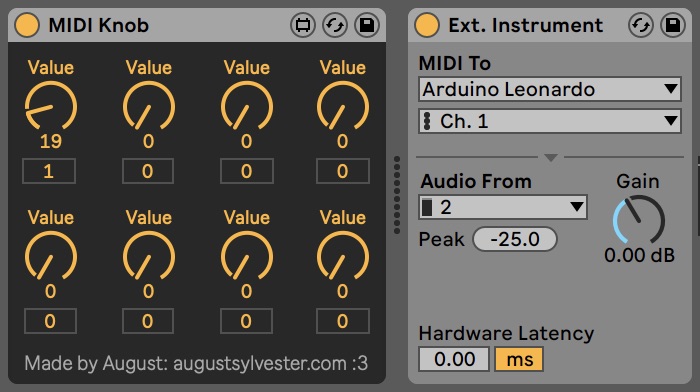Click the Ext. Instrument Save Preset disk icon
This screenshot has width=700, height=392.
coord(673,25)
